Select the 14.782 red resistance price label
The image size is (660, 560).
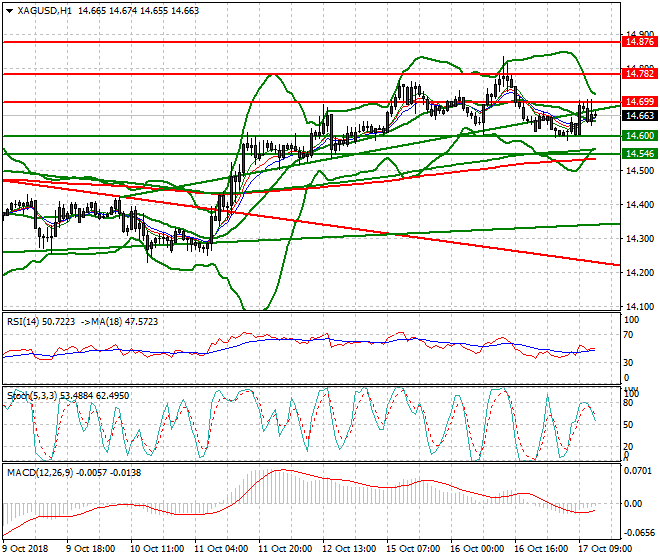tap(639, 74)
